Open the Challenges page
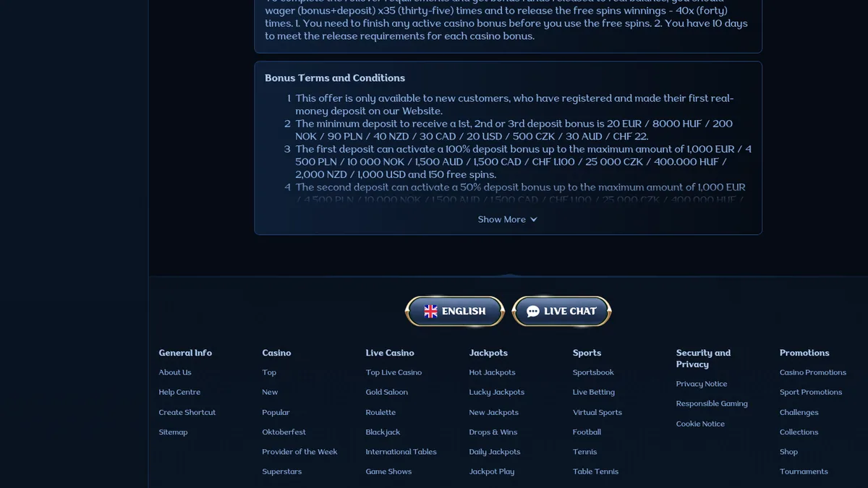 (799, 412)
